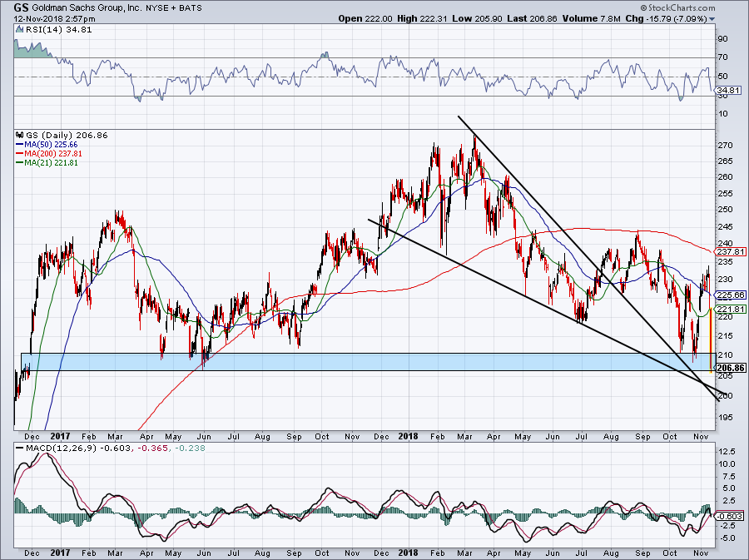Click the MA(200) 237.81 legend text
Screen dimensions: 749x560
tap(53, 154)
